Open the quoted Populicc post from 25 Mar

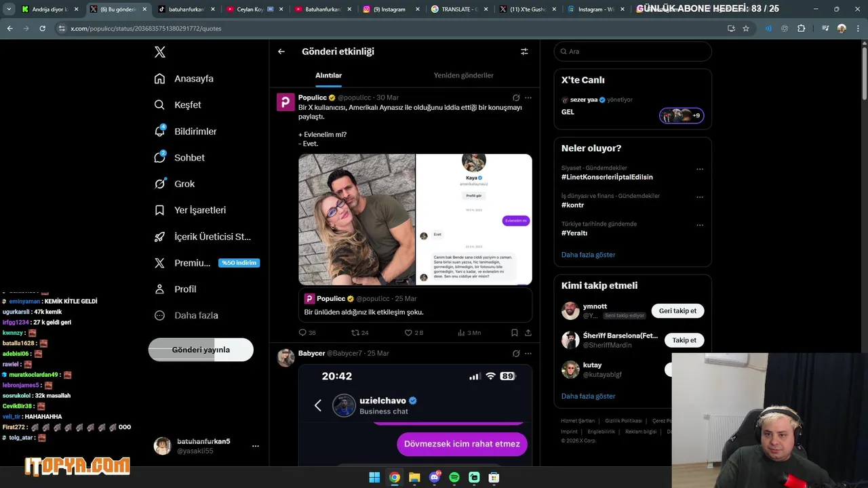[x=415, y=305]
